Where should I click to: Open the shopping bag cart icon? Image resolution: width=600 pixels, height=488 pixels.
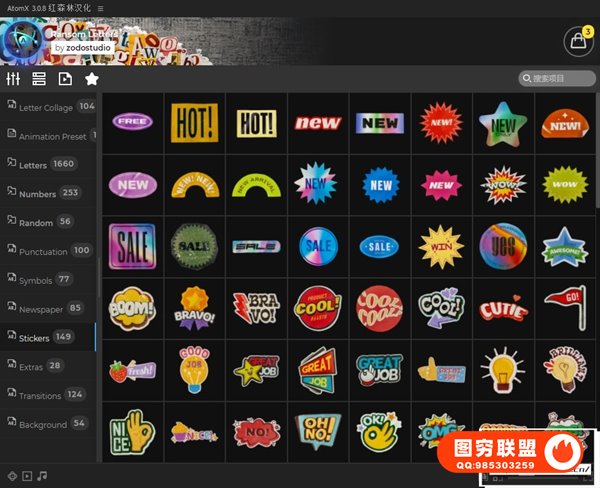578,41
